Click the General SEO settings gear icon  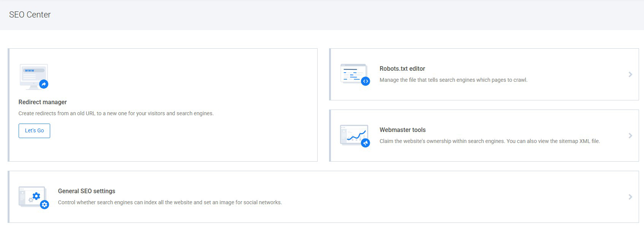[34, 197]
